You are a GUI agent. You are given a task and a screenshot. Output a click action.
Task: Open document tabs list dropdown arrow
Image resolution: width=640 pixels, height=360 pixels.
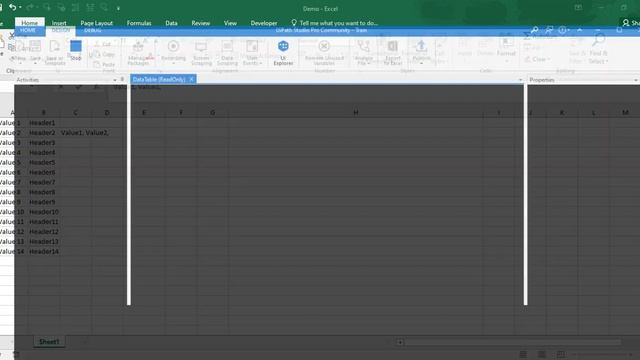tap(520, 80)
